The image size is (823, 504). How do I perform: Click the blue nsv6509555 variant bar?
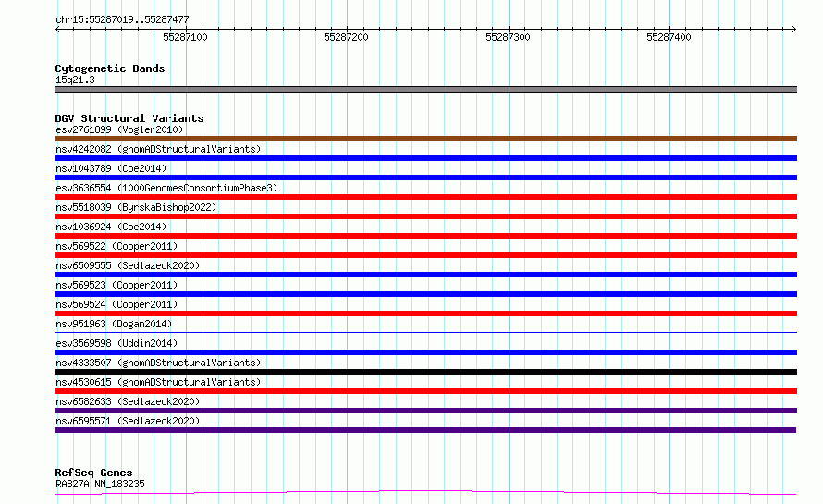(425, 275)
